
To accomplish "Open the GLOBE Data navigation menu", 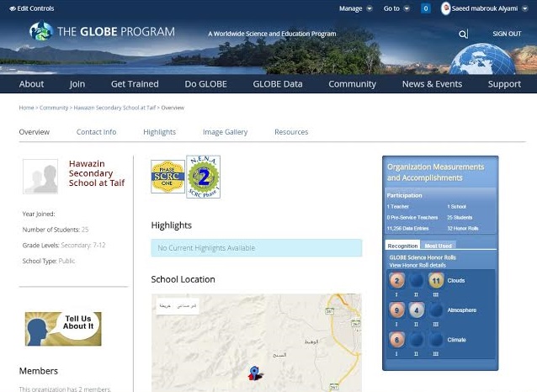I will click(x=277, y=84).
